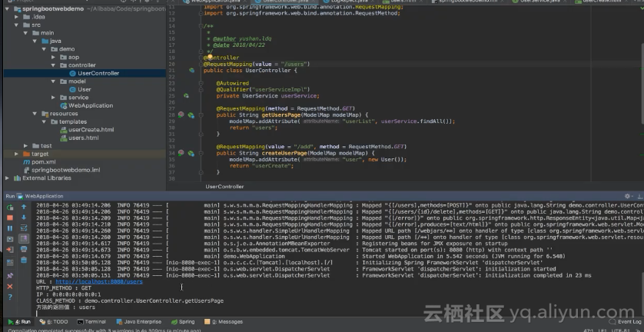Collapse the controller package
Viewport: 644px width, 332px height.
click(53, 65)
